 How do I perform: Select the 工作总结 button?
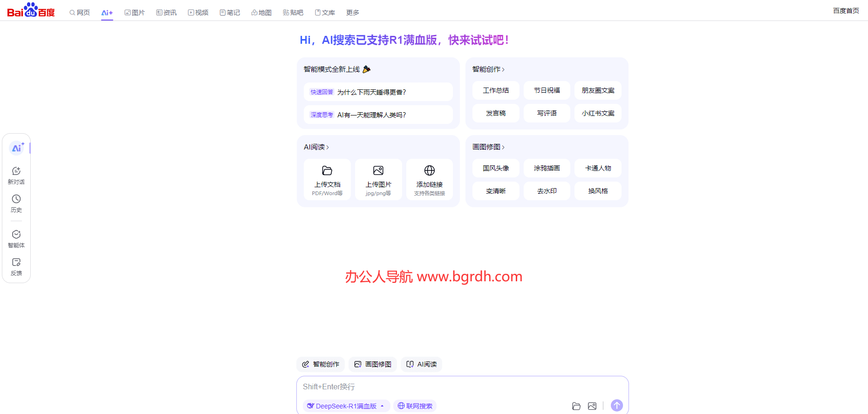pos(496,90)
